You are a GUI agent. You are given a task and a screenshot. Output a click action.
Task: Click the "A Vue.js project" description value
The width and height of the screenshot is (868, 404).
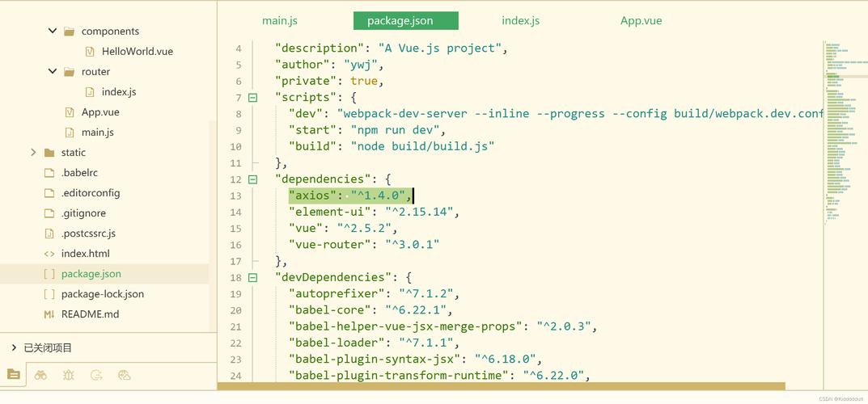tap(440, 48)
